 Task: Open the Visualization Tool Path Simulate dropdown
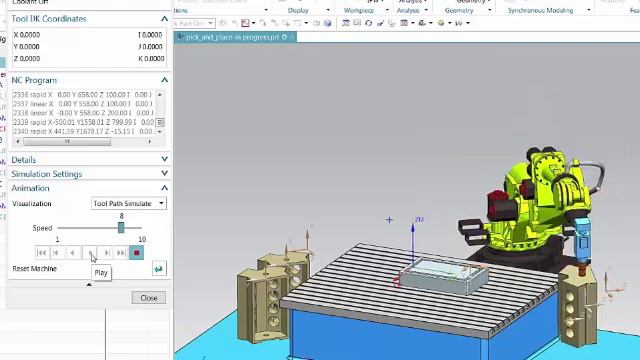(129, 203)
